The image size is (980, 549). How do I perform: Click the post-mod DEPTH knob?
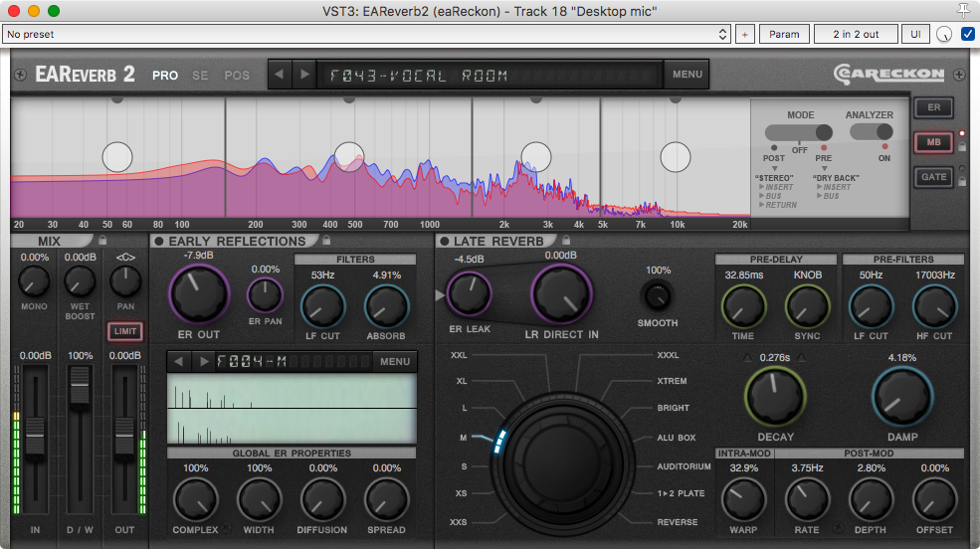tap(871, 500)
